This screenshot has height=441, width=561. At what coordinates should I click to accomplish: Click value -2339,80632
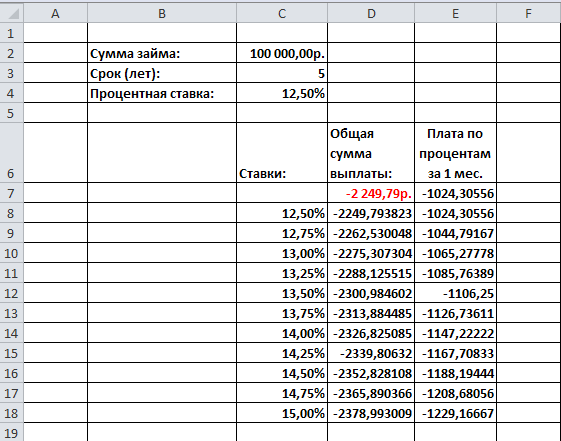371,353
